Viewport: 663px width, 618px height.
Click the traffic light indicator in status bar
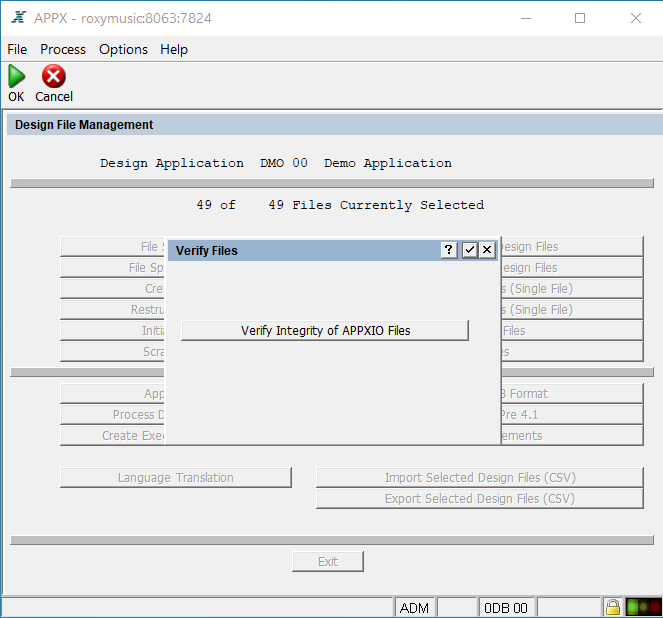click(x=642, y=607)
